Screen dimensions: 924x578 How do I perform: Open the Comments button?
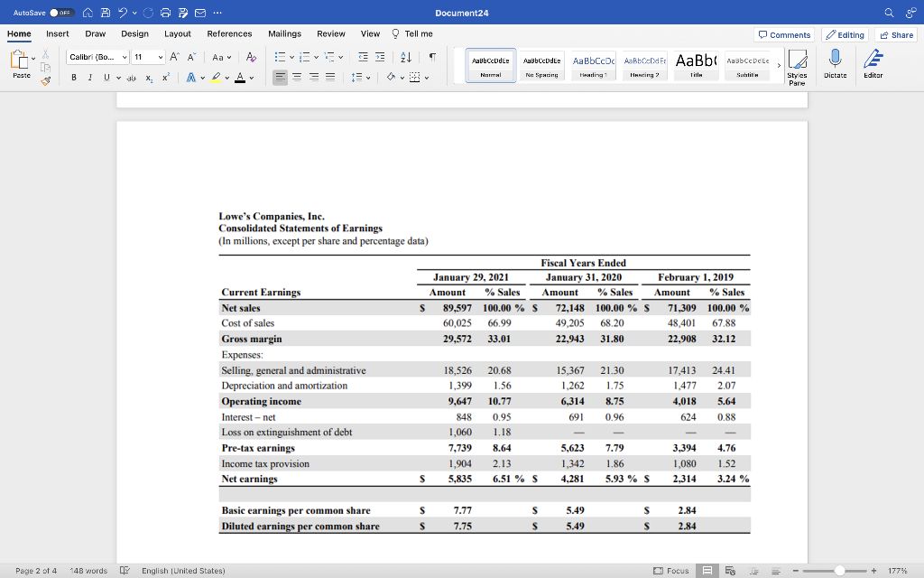point(784,34)
